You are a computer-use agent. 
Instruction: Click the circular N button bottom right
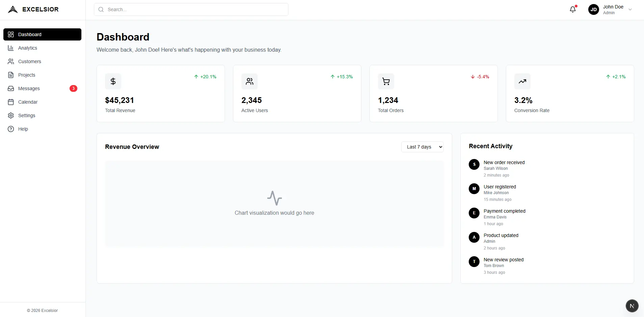[x=632, y=306]
